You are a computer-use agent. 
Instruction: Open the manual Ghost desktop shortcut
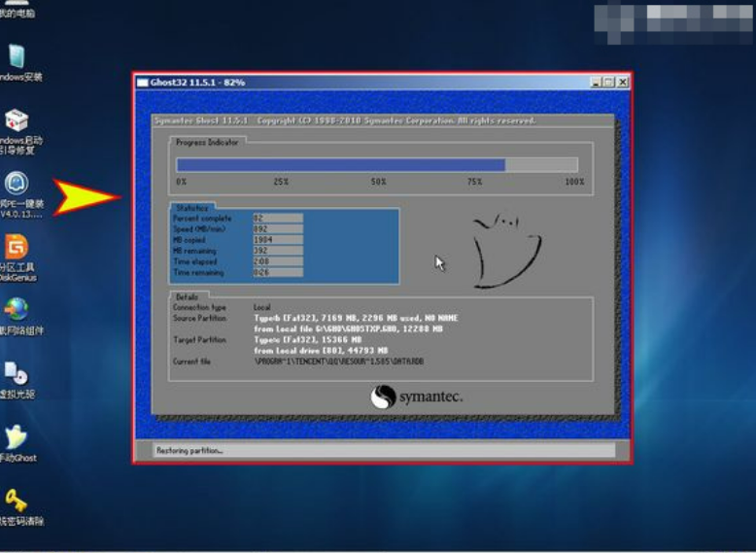17,438
